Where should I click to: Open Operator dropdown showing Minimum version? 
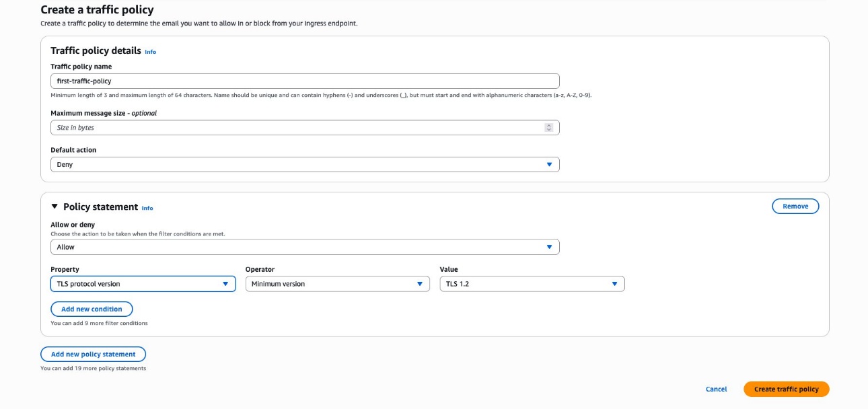[337, 284]
